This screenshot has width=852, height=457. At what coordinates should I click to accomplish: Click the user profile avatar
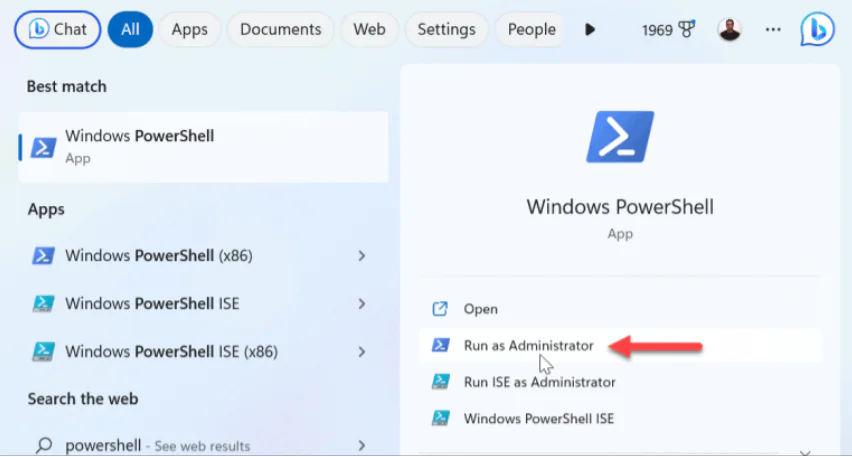tap(729, 29)
